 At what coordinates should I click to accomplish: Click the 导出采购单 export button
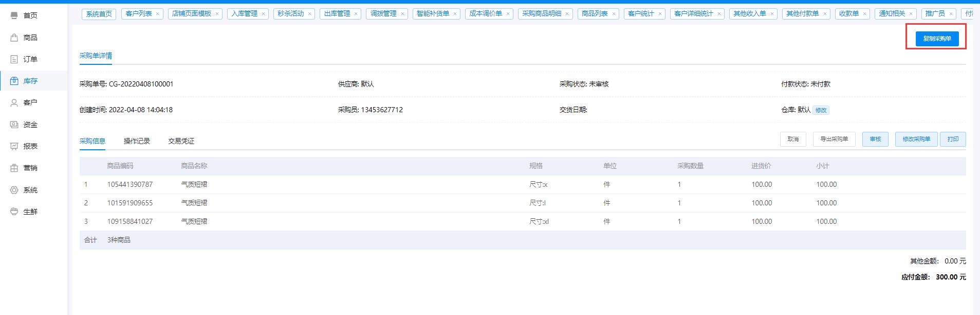834,139
